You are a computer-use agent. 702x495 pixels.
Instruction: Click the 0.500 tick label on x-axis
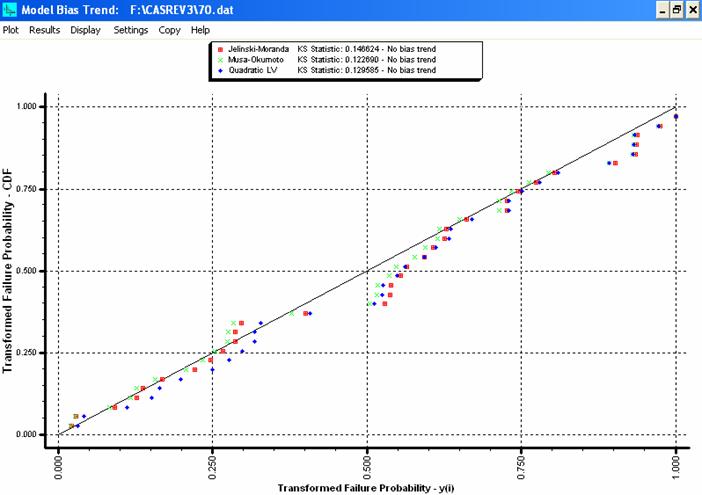tap(367, 461)
